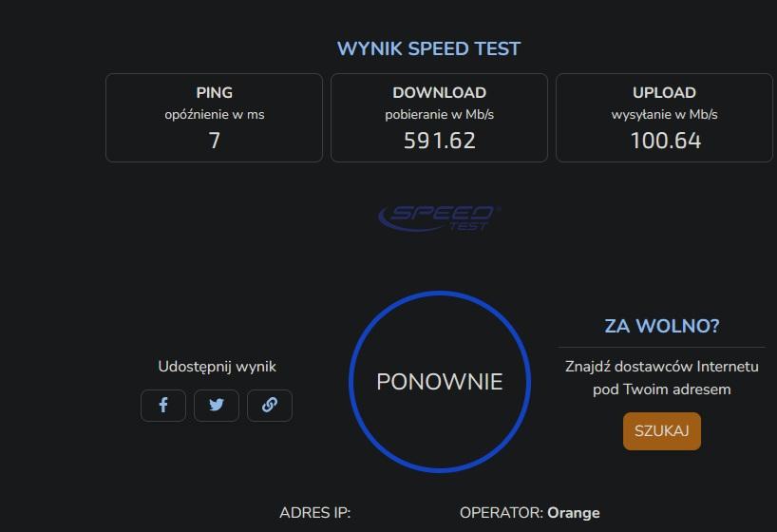777x532 pixels.
Task: Click the orange SZUKAJ button
Action: [662, 431]
